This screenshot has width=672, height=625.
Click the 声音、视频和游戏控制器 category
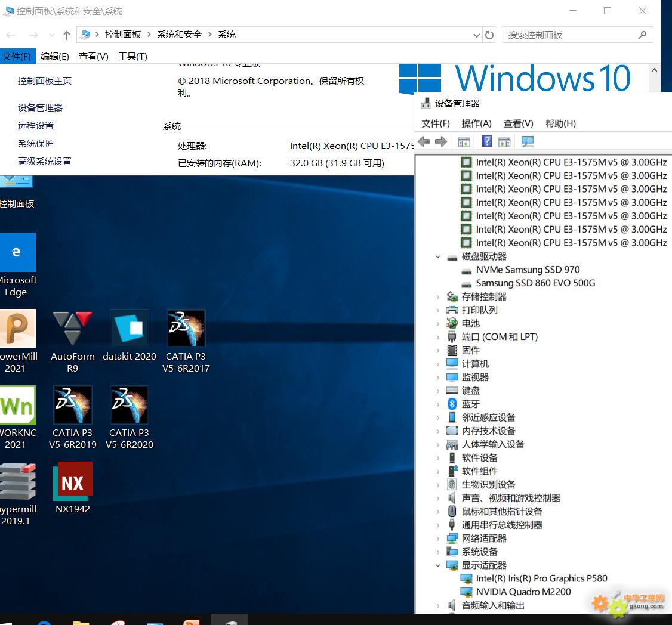click(x=510, y=498)
